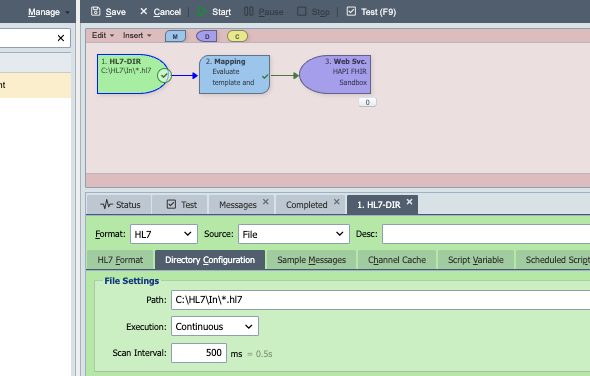
Task: Open the Messages tab
Action: pyautogui.click(x=238, y=205)
